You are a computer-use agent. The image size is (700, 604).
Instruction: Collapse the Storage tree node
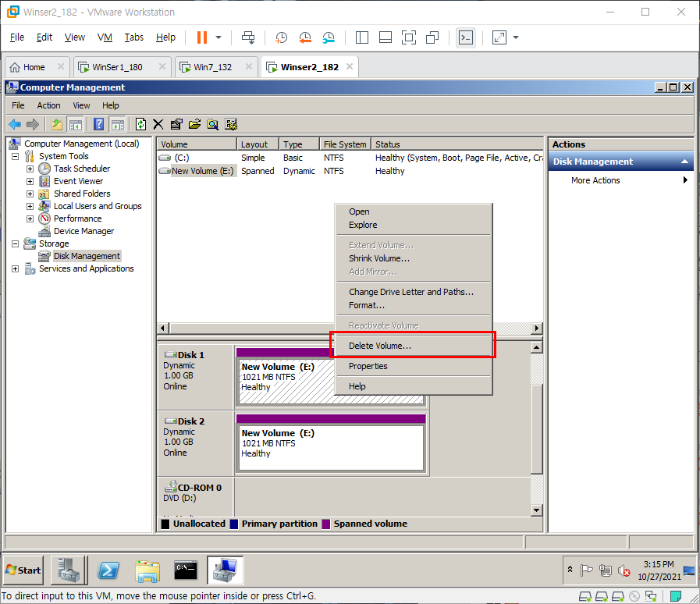15,243
